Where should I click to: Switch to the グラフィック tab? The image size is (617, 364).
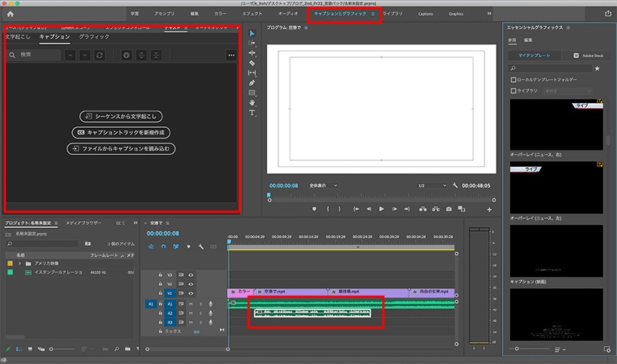(x=94, y=37)
